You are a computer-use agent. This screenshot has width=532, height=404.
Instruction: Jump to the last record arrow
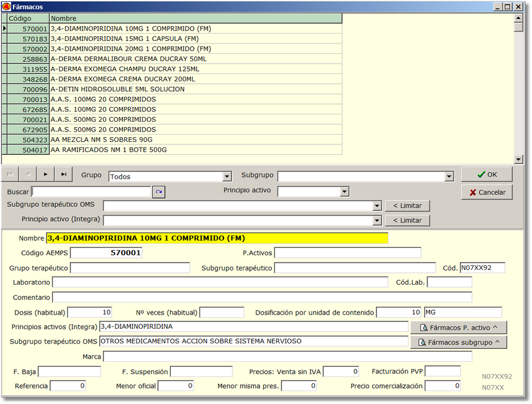64,174
